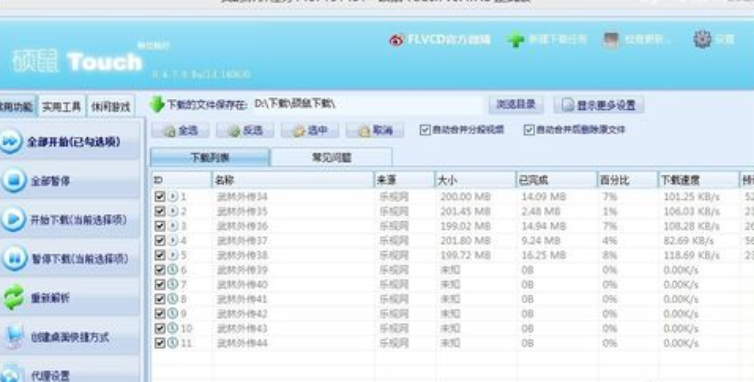The height and width of the screenshot is (382, 754).
Task: Click the clock waiting icon in row 8
Action: click(x=173, y=299)
